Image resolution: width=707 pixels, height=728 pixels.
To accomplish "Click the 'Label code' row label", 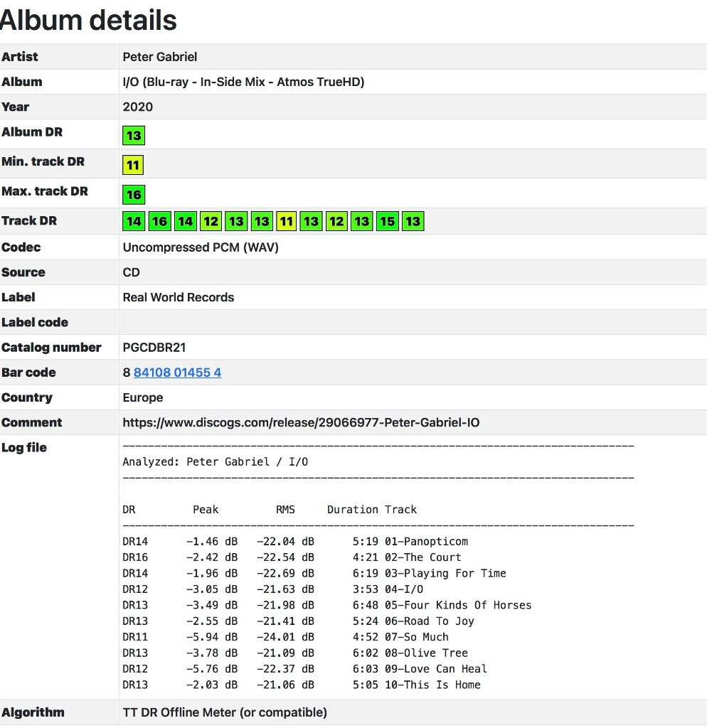I will (35, 322).
